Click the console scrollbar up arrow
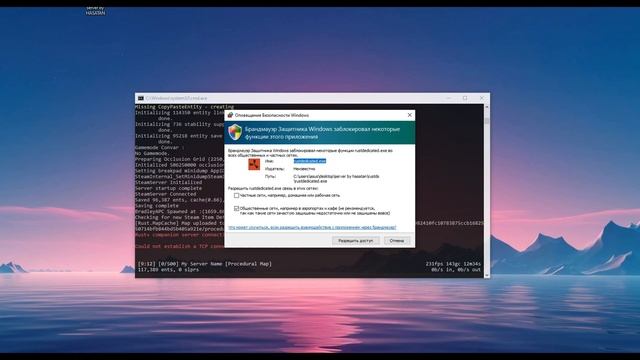The image size is (640, 360). 487,107
